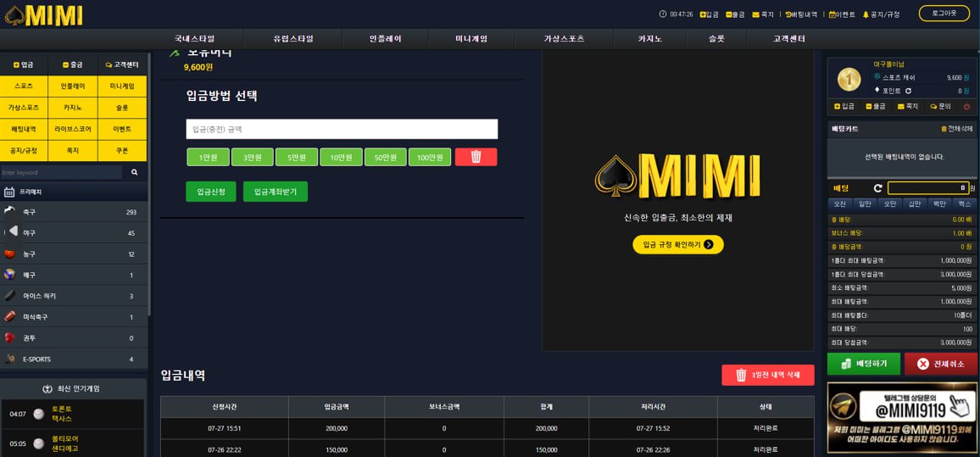This screenshot has height=457, width=980.
Task: Click the 로그아웃 button
Action: [944, 14]
